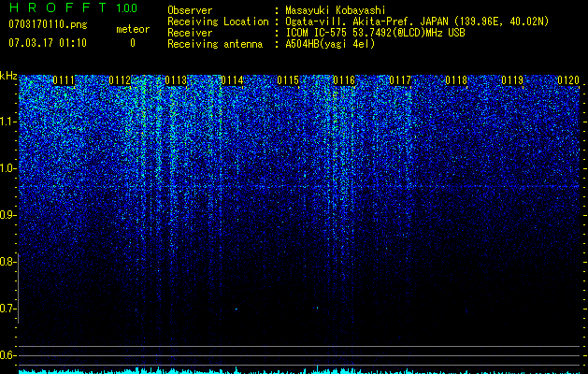Viewport: 588px width, 374px height.
Task: Click the 0111 time marker
Action: pos(64,80)
